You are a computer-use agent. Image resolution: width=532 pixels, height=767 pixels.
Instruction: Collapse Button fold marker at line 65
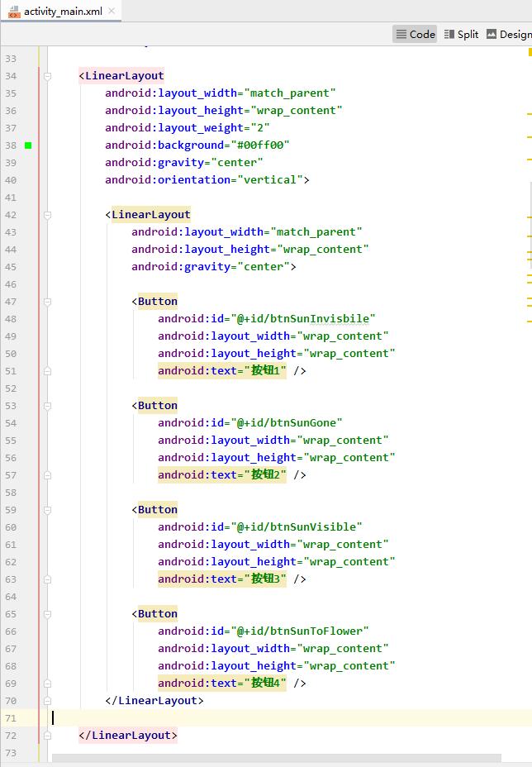[x=47, y=614]
